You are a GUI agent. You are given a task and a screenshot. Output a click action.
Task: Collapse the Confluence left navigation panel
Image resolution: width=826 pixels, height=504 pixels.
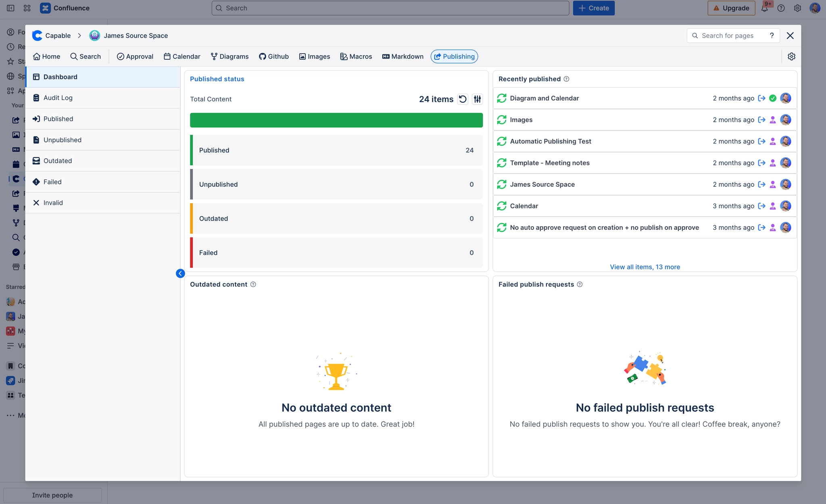point(10,8)
